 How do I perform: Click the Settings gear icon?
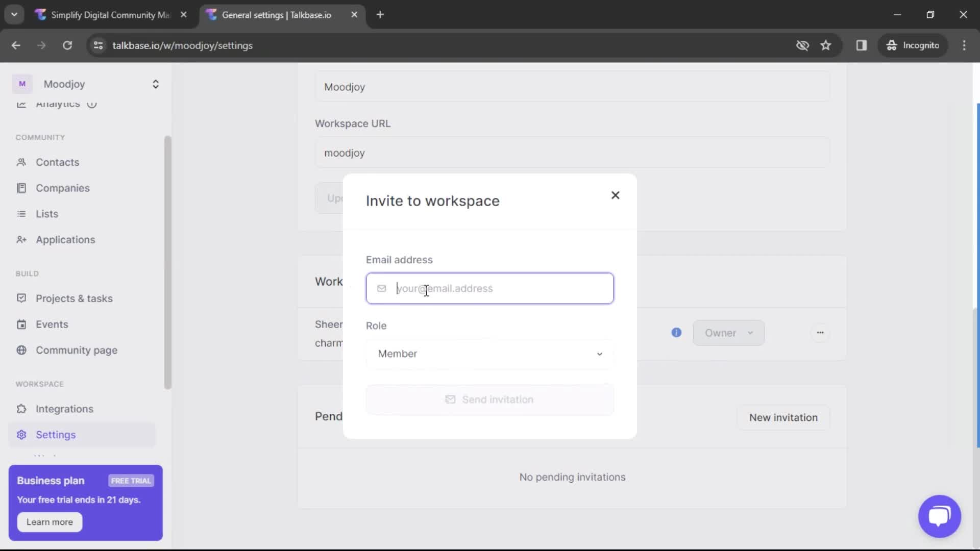[21, 434]
